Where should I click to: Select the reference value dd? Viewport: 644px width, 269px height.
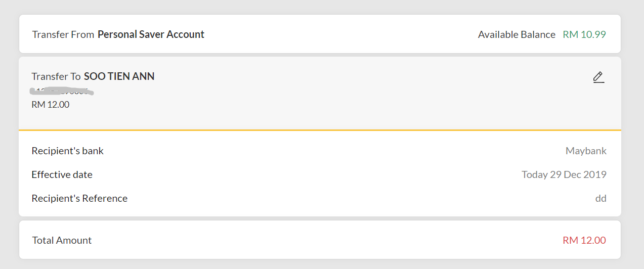click(600, 198)
